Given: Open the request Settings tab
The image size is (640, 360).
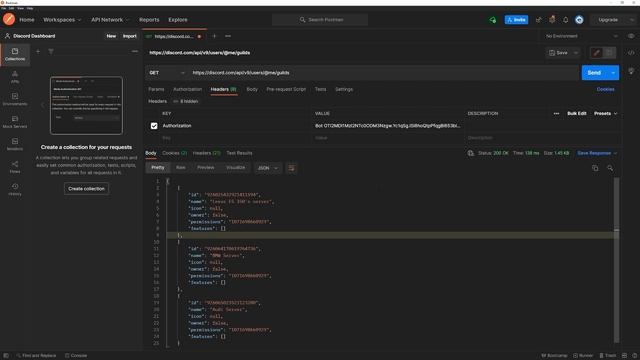Looking at the screenshot, I should tap(344, 89).
